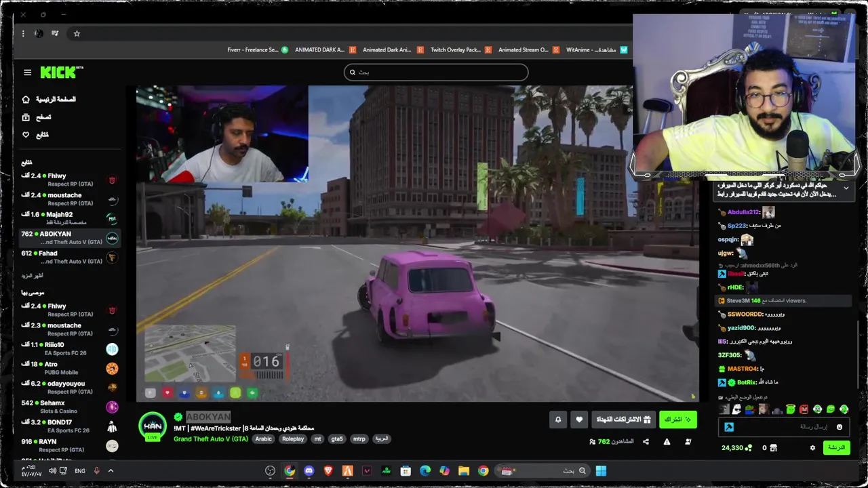Open the browser media control icon
Screen dimensions: 868x488
tap(55, 33)
